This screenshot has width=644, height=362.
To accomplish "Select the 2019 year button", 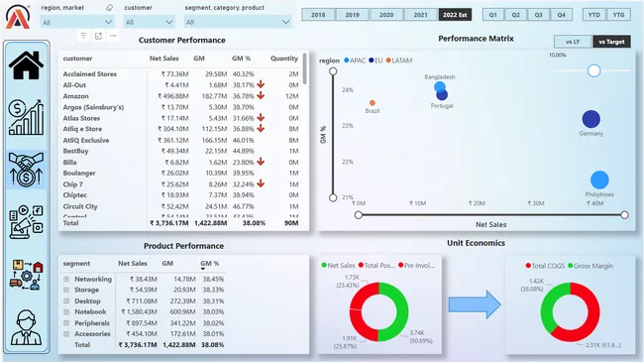I will [352, 15].
